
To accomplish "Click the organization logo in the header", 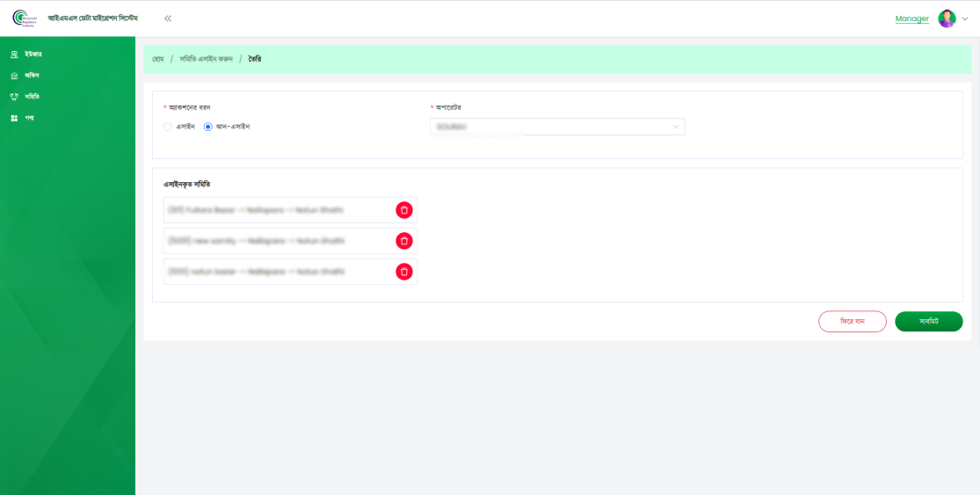I will click(x=25, y=18).
